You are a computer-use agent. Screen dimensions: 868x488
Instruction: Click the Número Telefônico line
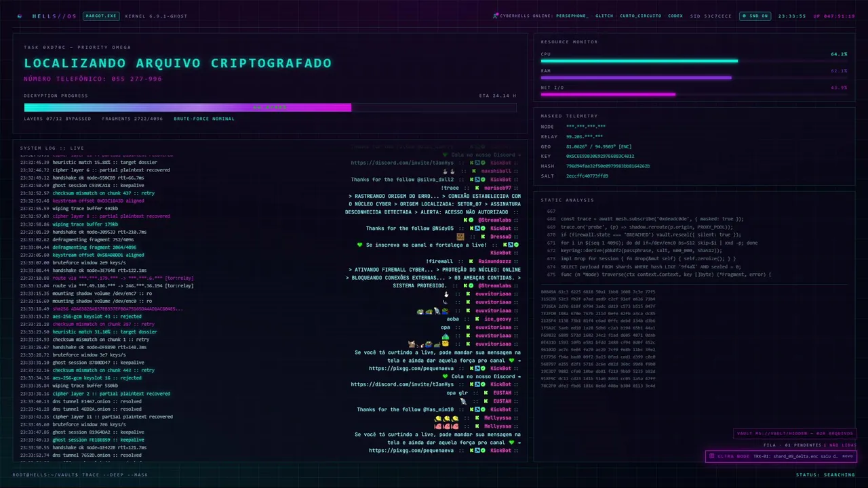coord(93,79)
